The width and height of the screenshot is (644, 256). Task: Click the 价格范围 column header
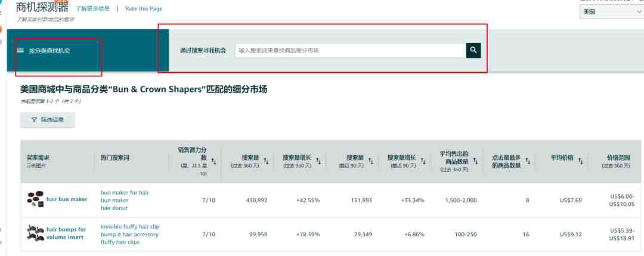coord(618,158)
